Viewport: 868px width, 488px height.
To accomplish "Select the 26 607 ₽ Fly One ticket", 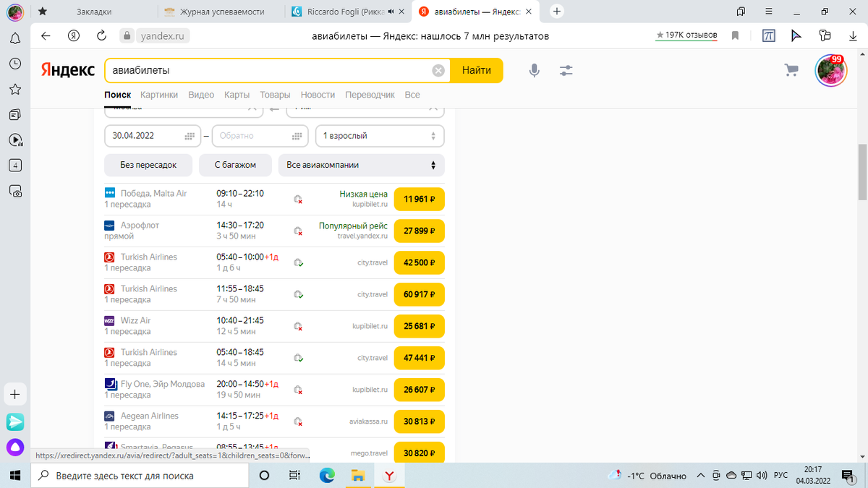I will (420, 390).
